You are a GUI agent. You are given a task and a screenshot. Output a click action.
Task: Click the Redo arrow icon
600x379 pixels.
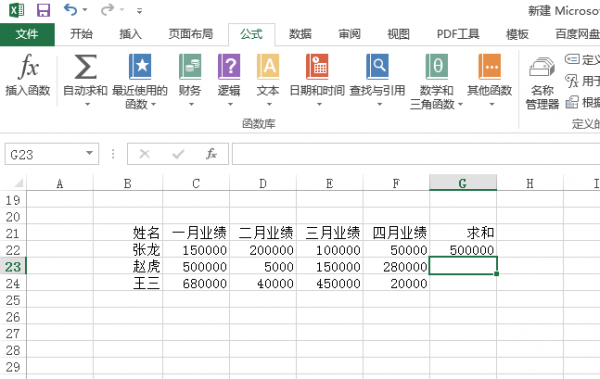(x=107, y=10)
